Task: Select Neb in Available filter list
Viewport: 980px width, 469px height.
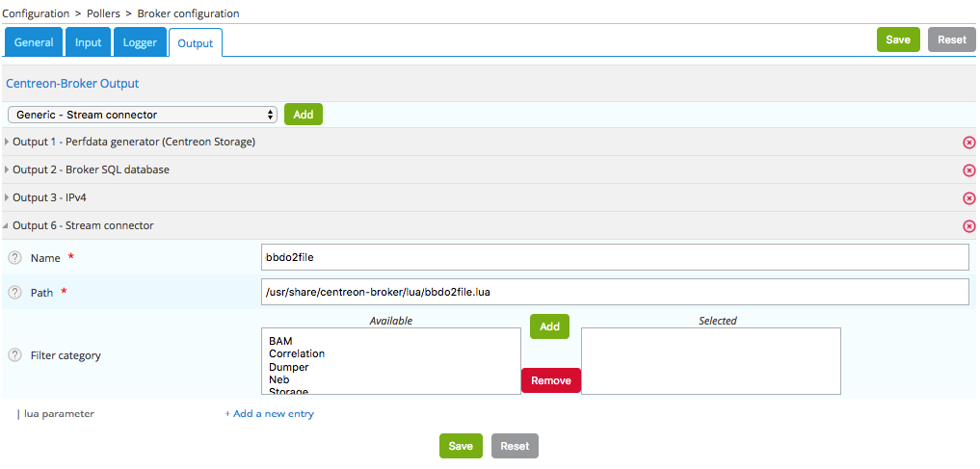Action: 278,379
